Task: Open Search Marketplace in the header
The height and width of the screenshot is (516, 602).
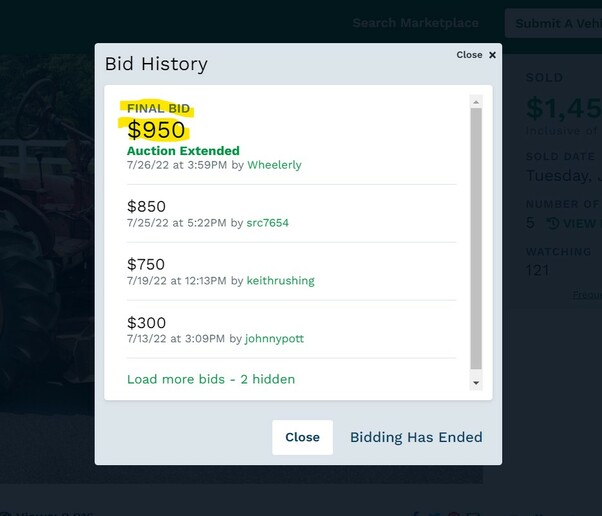Action: pyautogui.click(x=415, y=23)
